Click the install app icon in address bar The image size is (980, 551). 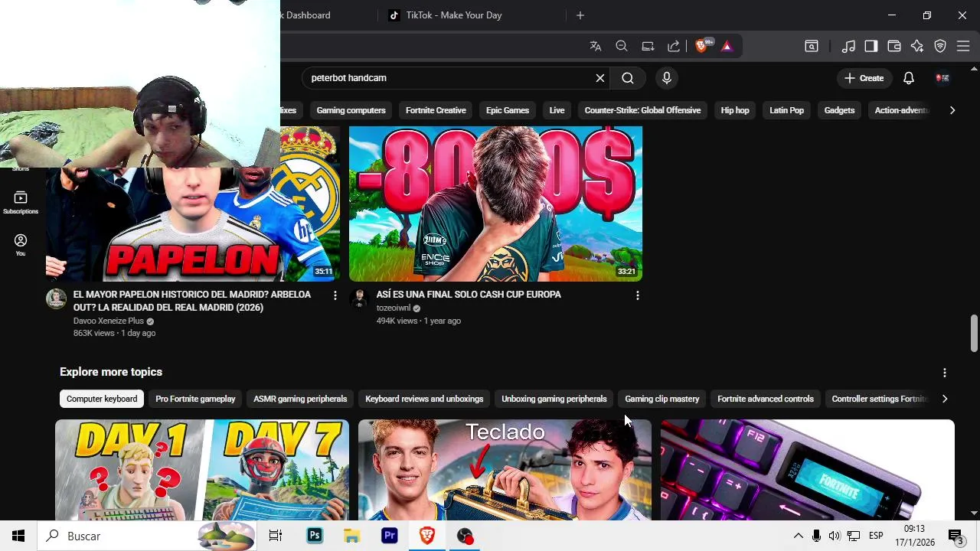pyautogui.click(x=648, y=47)
